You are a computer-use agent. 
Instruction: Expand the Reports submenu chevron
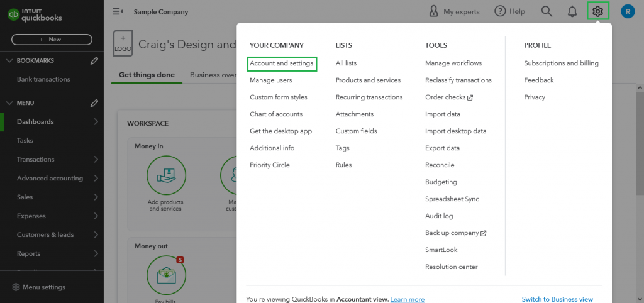[x=96, y=254]
